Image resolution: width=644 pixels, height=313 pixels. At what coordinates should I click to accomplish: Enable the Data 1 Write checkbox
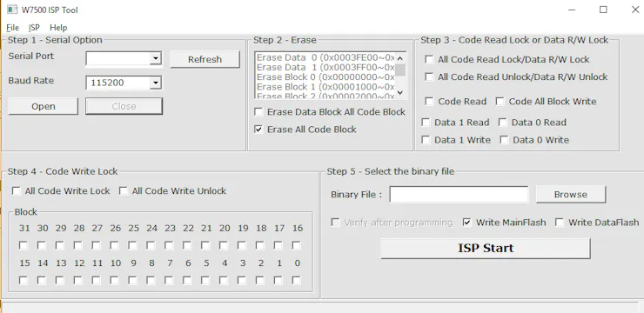(x=426, y=140)
